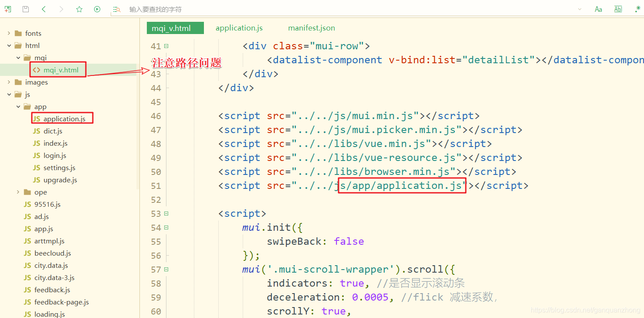Image resolution: width=644 pixels, height=318 pixels.
Task: Click the JS icon beside arttmpl.js
Action: (x=27, y=241)
